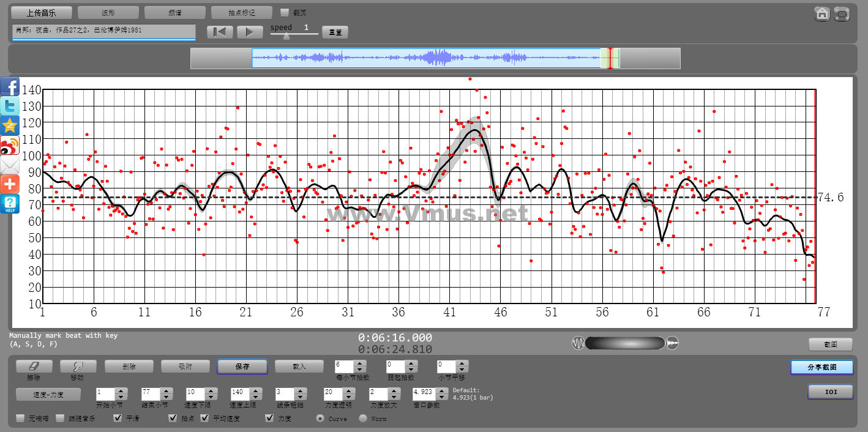The height and width of the screenshot is (432, 868).
Task: Switch to the 波形 waveform view
Action: [x=108, y=13]
